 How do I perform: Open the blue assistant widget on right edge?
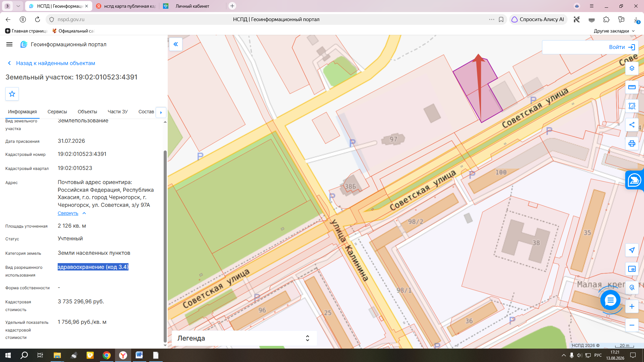pos(634,180)
